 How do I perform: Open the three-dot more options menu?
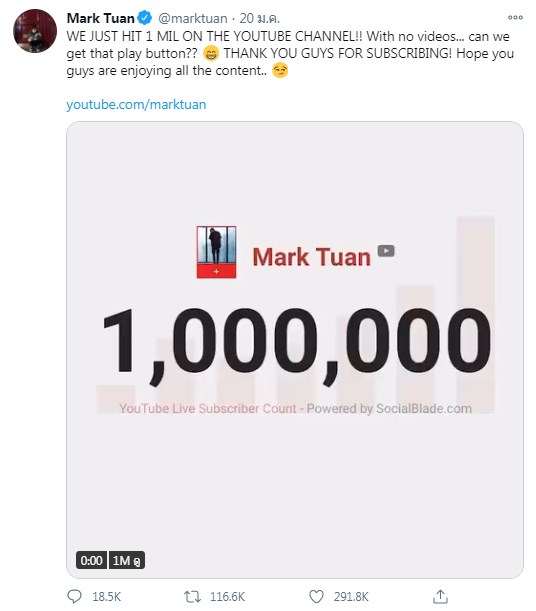coord(515,18)
